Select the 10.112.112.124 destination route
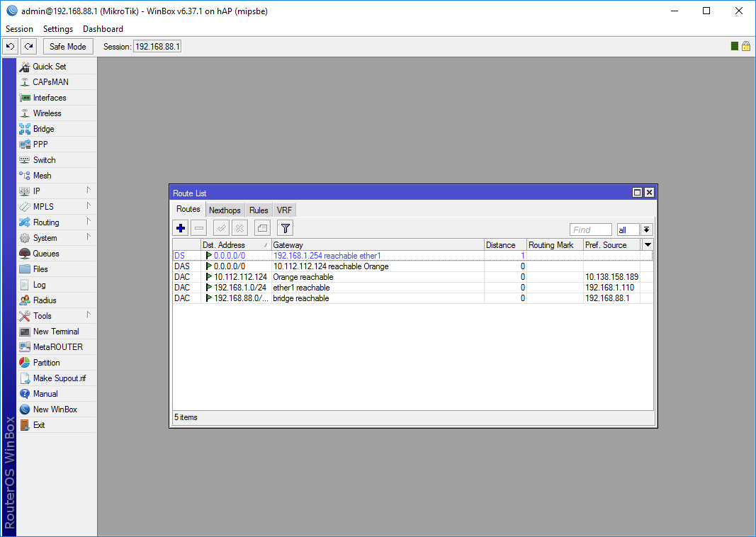This screenshot has width=756, height=537. pyautogui.click(x=412, y=277)
